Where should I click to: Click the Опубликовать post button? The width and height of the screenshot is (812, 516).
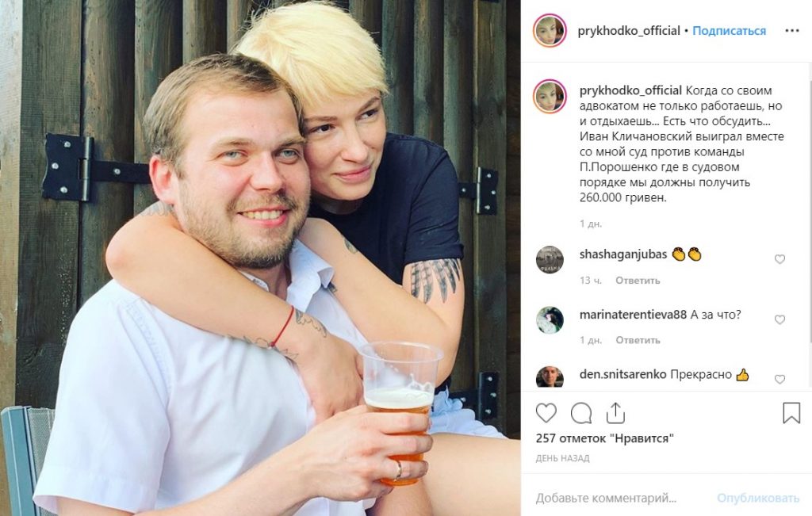point(758,498)
